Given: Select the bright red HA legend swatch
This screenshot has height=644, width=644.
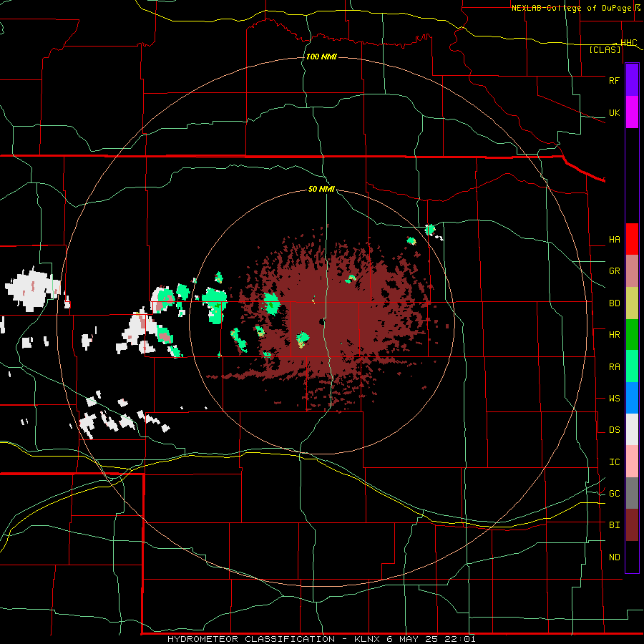Looking at the screenshot, I should [x=632, y=239].
